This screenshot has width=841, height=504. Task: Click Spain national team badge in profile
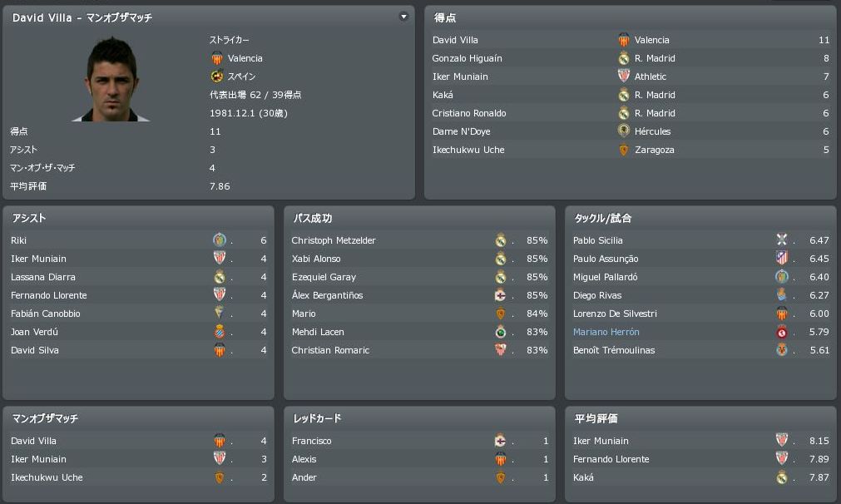217,77
